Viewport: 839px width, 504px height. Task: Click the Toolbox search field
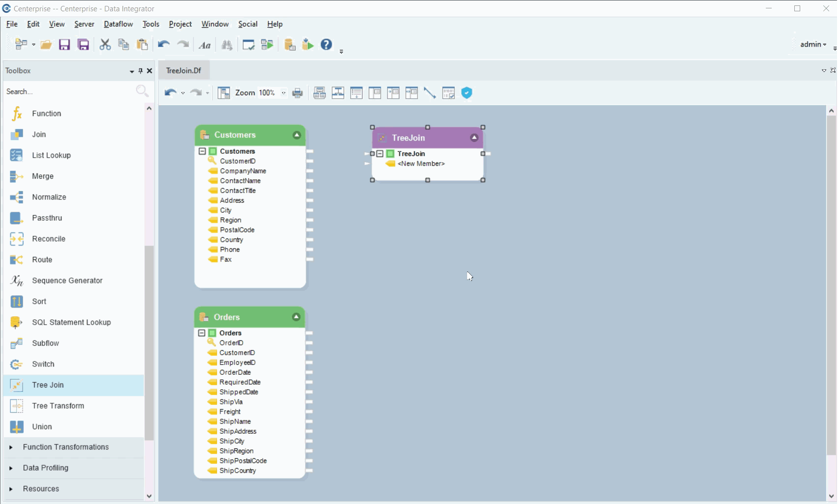[x=69, y=92]
